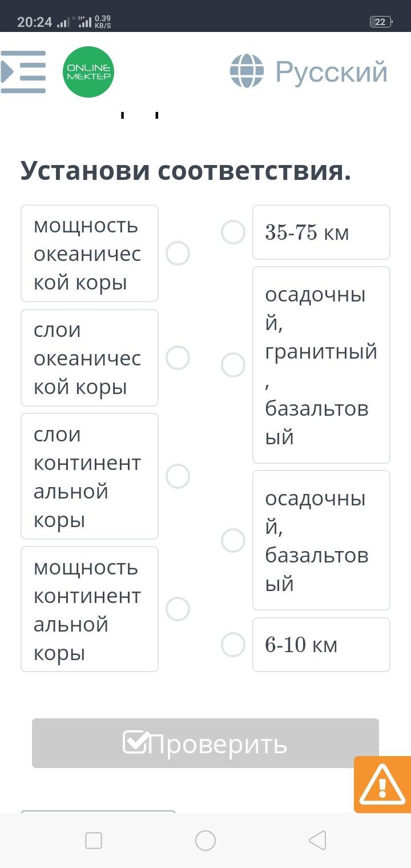Select radio beside осадочный, базальтовый
This screenshot has width=411, height=868.
[233, 540]
